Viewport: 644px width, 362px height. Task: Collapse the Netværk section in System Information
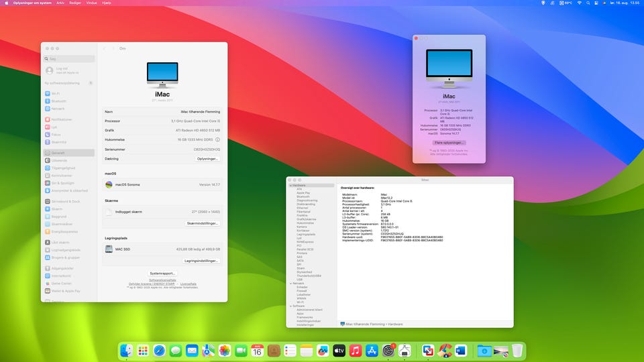pyautogui.click(x=289, y=283)
